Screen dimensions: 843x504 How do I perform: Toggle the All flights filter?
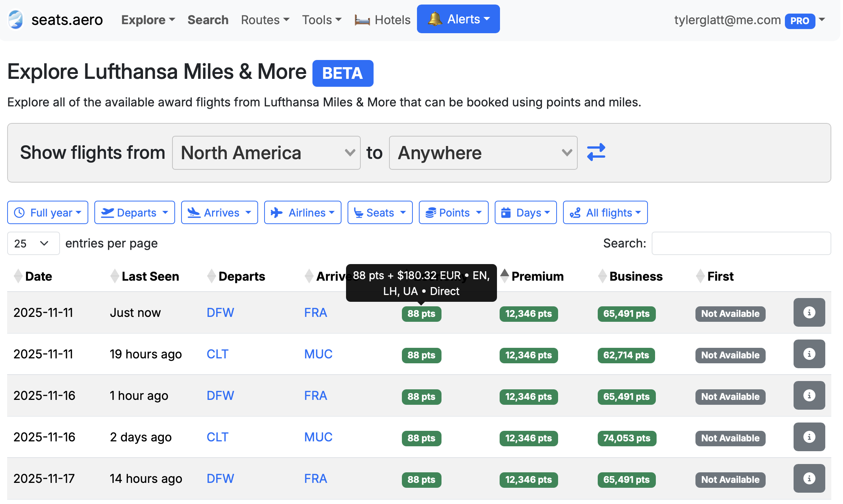pyautogui.click(x=605, y=212)
